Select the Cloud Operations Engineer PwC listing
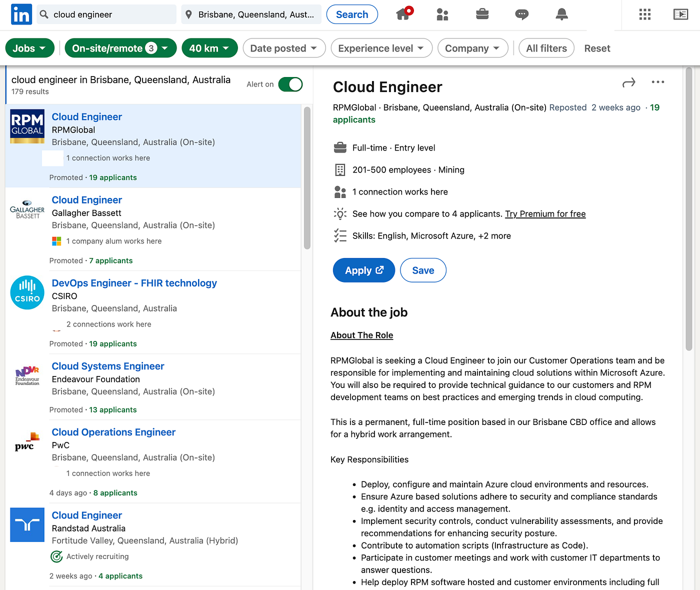 113,432
